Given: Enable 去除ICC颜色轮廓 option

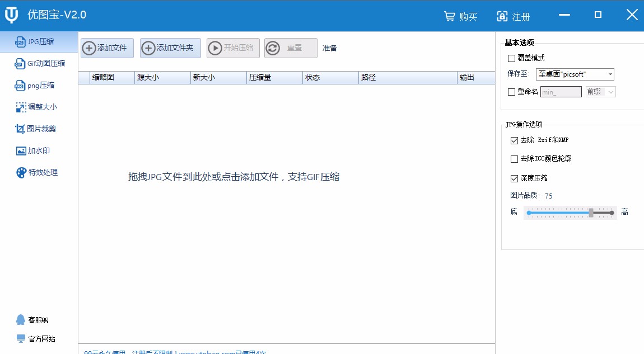Looking at the screenshot, I should (514, 159).
